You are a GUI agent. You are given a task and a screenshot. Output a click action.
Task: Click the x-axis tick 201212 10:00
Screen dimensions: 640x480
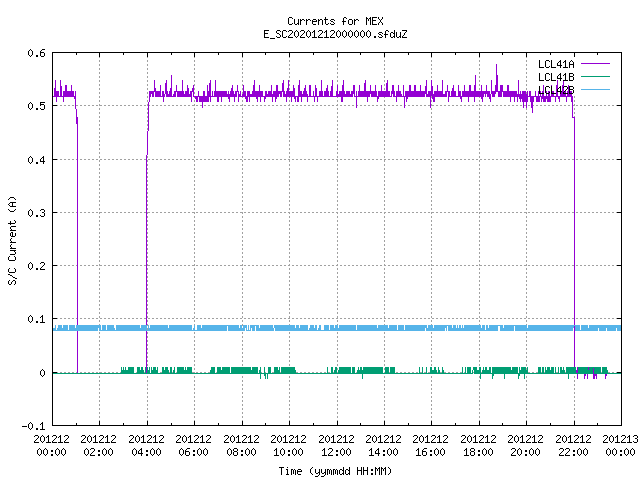pos(288,445)
